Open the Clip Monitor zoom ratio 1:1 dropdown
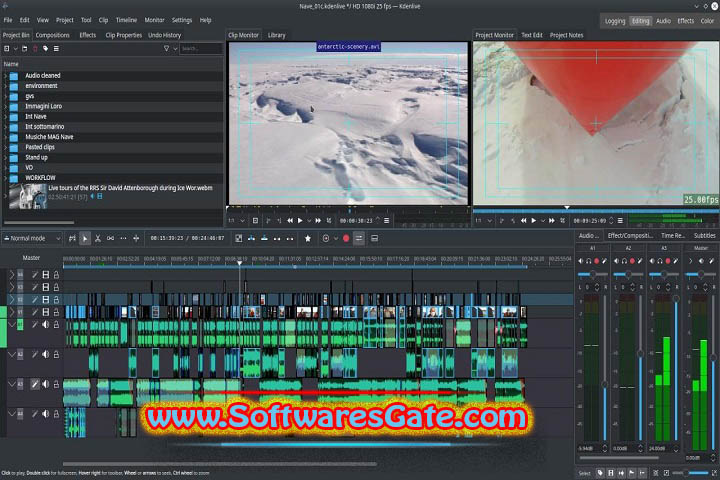Image resolution: width=720 pixels, height=480 pixels. pos(236,221)
